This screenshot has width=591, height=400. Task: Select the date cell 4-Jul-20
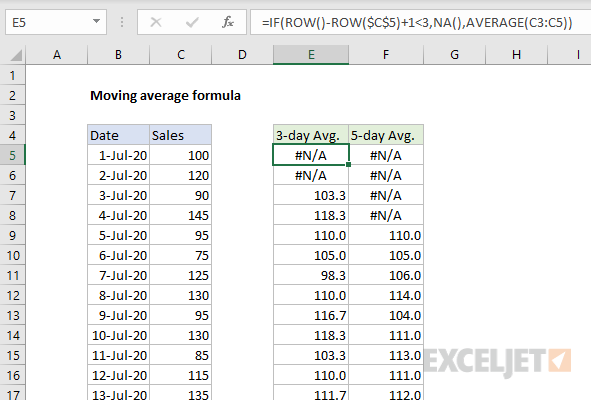(118, 215)
